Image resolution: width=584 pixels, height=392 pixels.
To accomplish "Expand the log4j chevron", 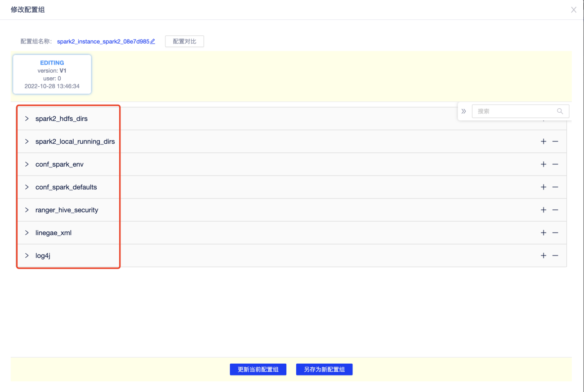I will pyautogui.click(x=27, y=255).
